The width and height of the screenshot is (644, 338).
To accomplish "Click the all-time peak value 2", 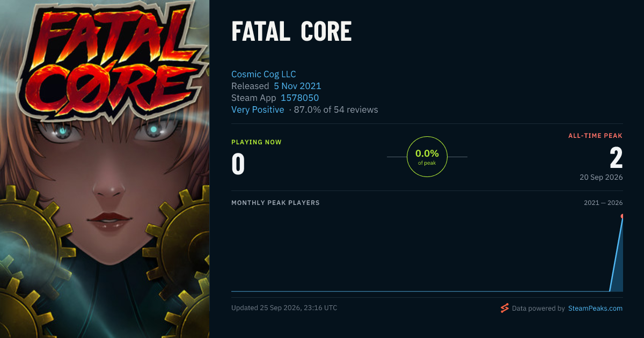I will point(616,158).
